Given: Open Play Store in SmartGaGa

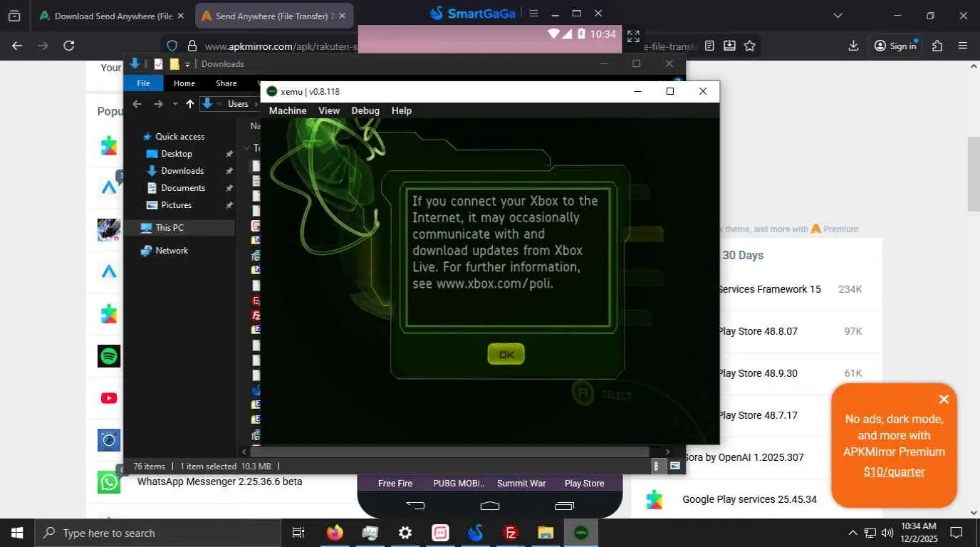Looking at the screenshot, I should pyautogui.click(x=584, y=483).
